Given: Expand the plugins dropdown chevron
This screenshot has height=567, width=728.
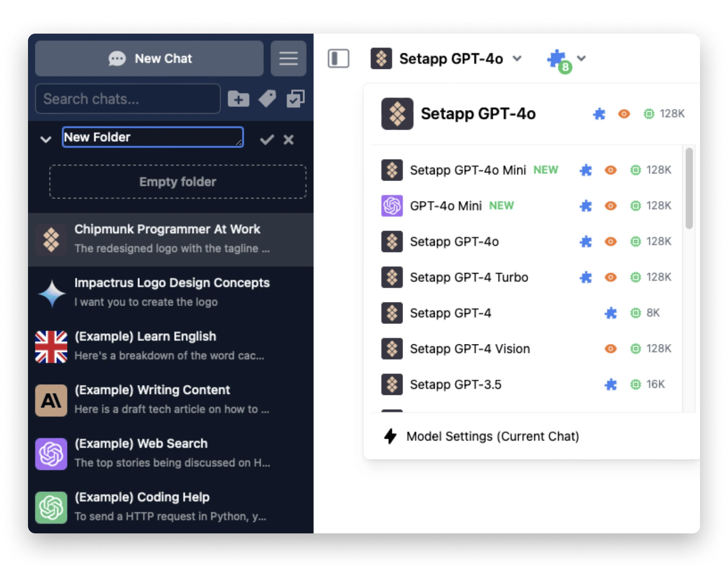Looking at the screenshot, I should point(581,58).
